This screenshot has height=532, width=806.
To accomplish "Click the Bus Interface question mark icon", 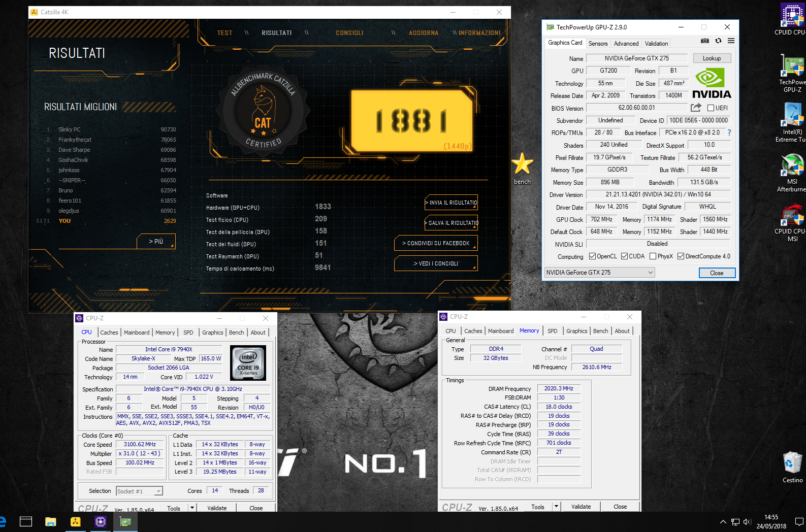I will coord(729,132).
